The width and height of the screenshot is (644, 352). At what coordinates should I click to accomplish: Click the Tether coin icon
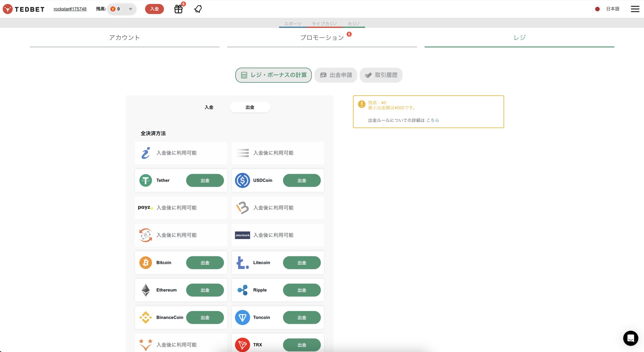point(146,180)
